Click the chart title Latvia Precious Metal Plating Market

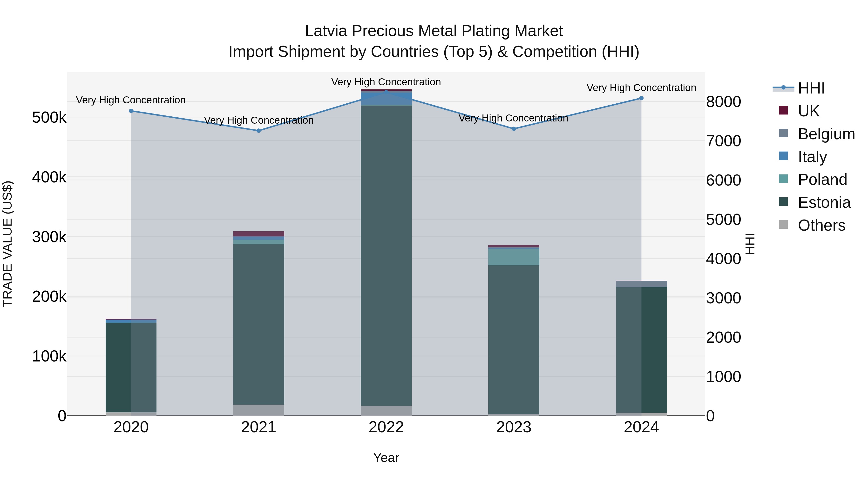434,31
